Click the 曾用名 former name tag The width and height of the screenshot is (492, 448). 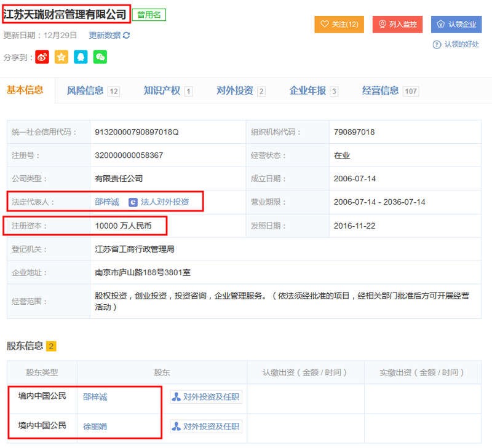click(149, 15)
